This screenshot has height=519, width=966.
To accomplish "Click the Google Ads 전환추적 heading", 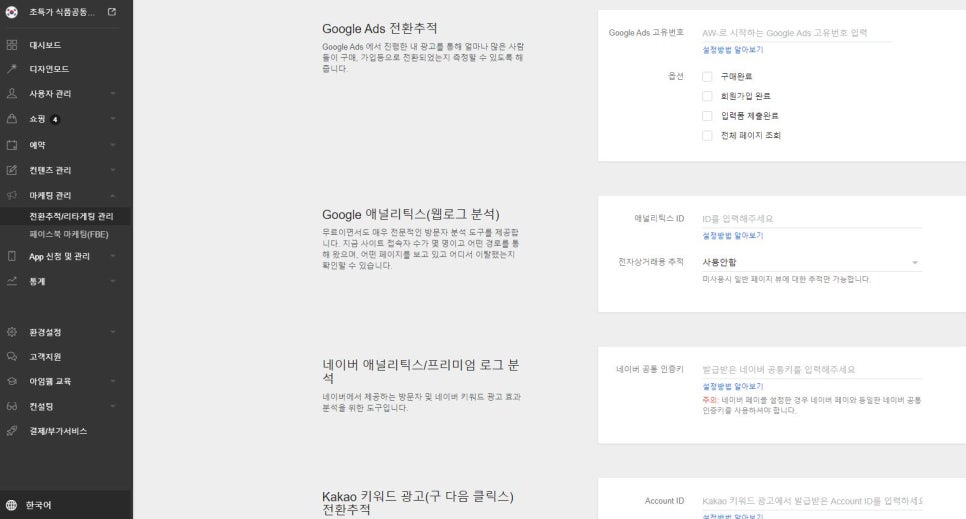I will coord(380,28).
